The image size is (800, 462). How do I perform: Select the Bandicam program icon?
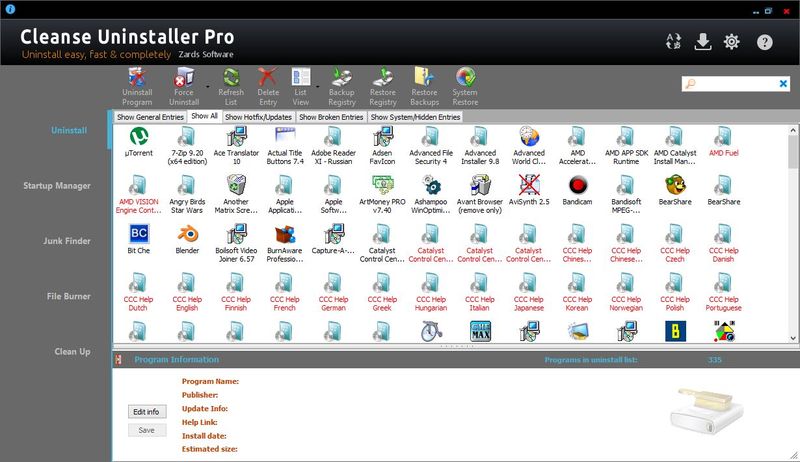[x=578, y=191]
